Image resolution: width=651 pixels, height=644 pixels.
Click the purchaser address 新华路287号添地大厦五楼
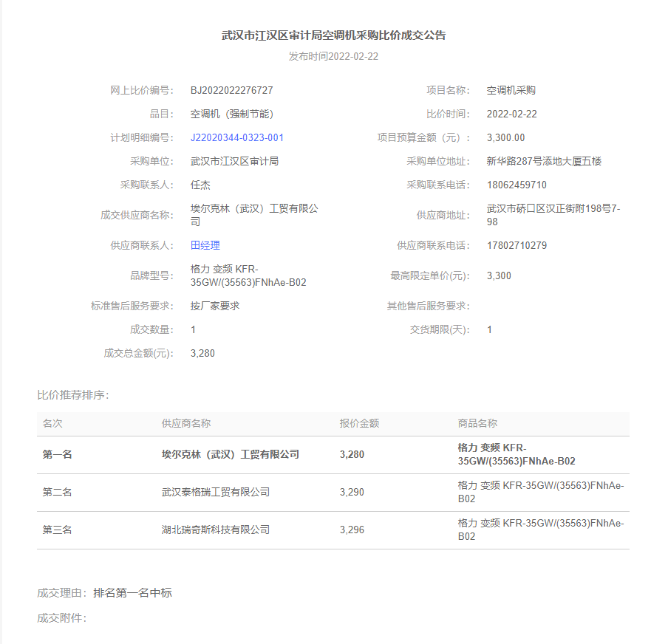544,161
